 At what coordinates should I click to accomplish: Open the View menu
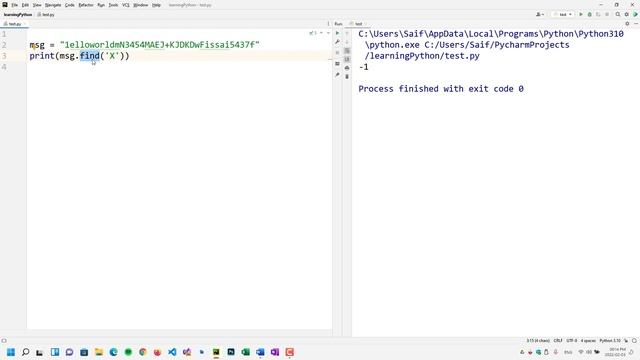tap(37, 5)
